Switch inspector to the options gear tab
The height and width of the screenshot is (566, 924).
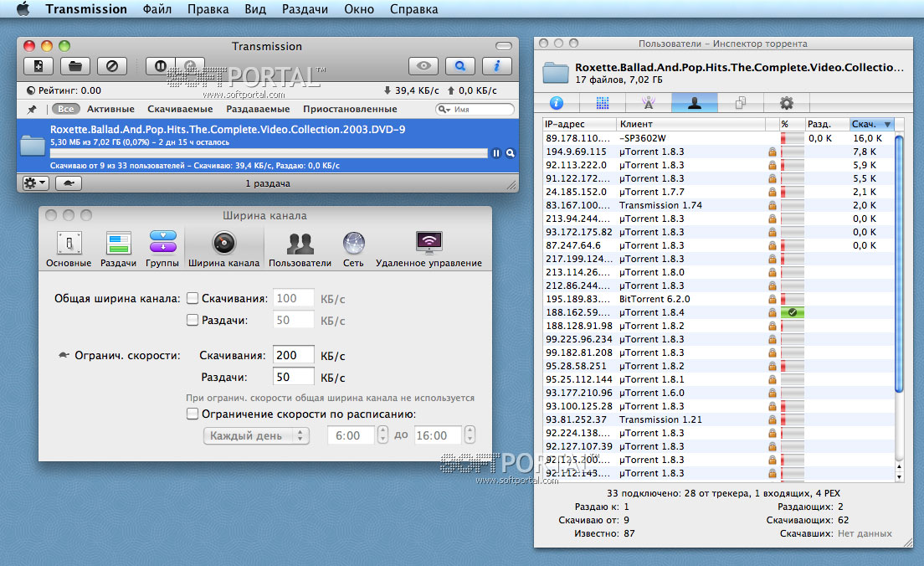click(786, 103)
